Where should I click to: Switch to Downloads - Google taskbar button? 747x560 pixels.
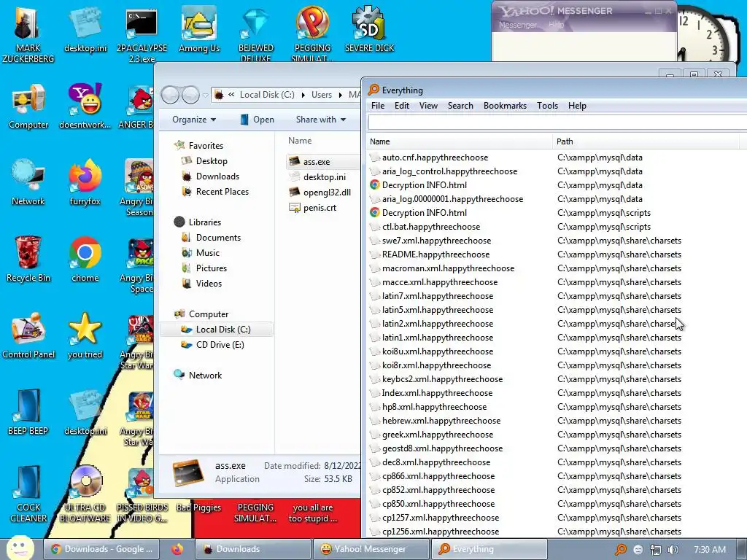click(x=101, y=549)
